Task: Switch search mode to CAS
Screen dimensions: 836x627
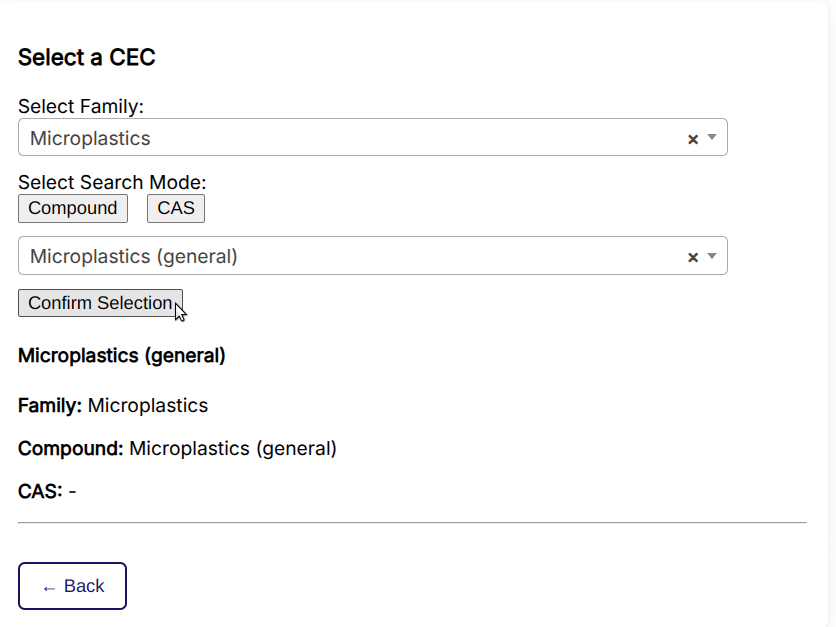Action: [x=175, y=208]
